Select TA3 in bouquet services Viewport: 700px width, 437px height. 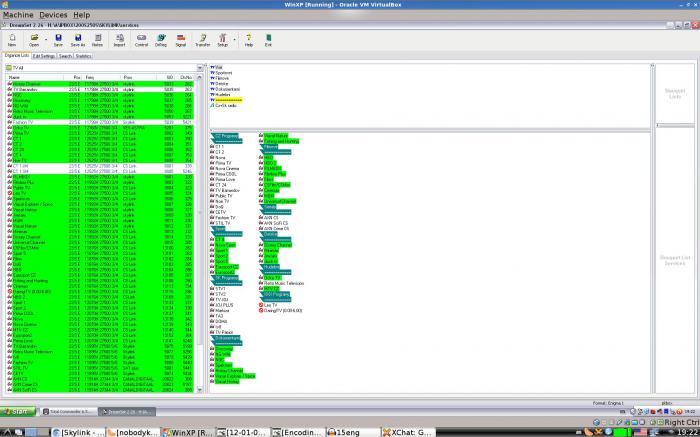[219, 316]
